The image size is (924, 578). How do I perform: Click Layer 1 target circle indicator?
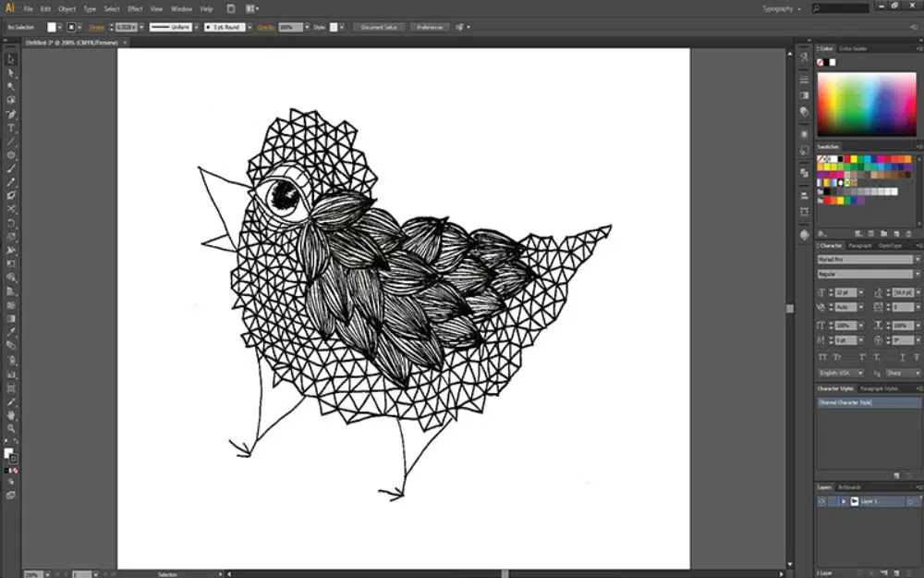(x=909, y=501)
